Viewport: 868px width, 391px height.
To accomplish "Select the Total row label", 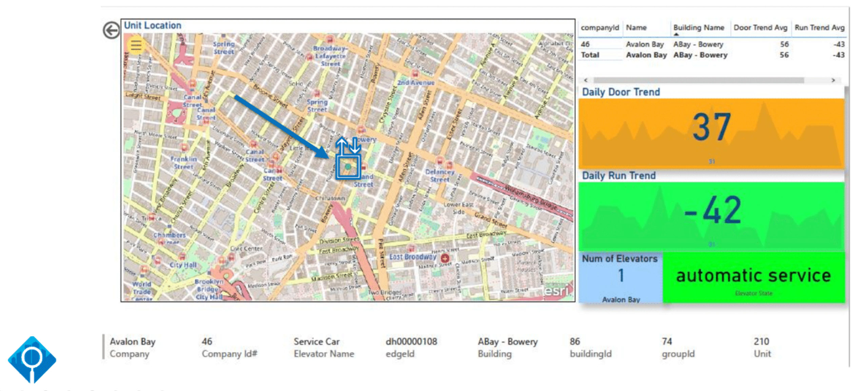I will pos(590,55).
